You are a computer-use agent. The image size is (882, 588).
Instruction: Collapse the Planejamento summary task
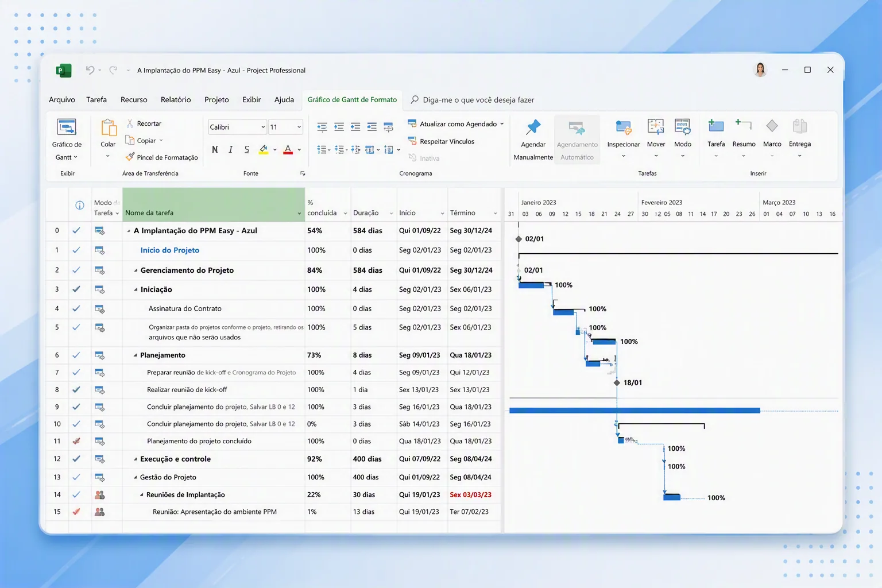pos(136,355)
